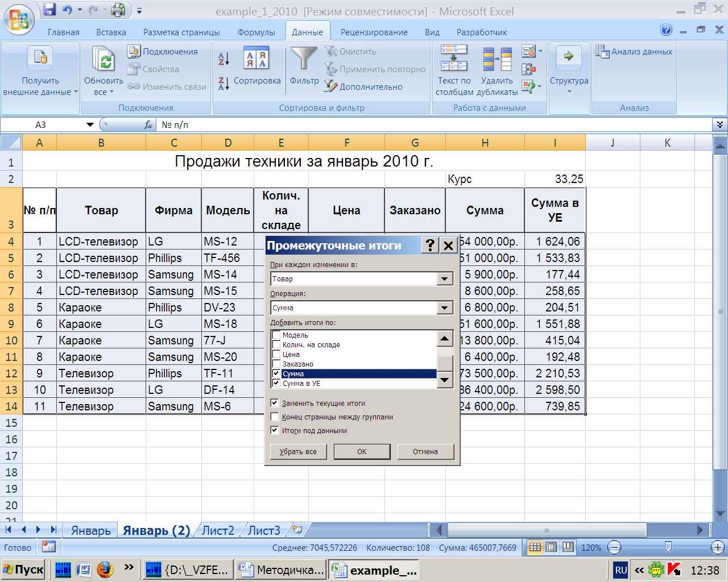The height and width of the screenshot is (582, 728).
Task: Open undo history dropdown arrow
Action: pos(80,10)
